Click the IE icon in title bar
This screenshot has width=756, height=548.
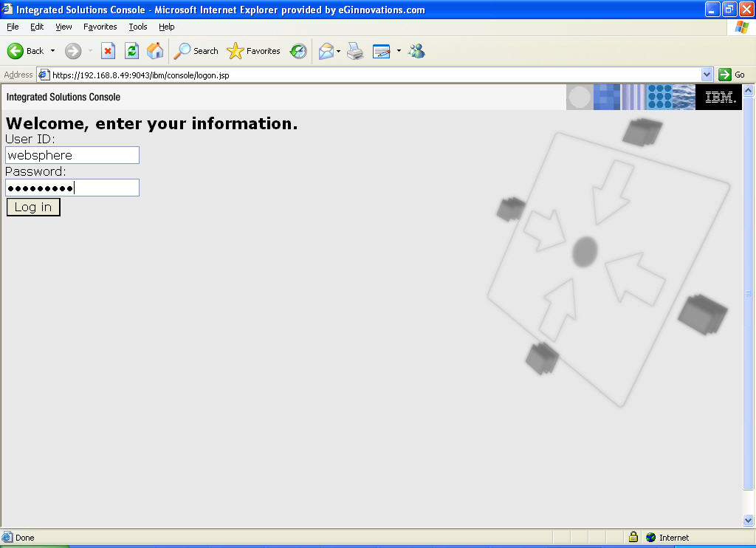7,9
